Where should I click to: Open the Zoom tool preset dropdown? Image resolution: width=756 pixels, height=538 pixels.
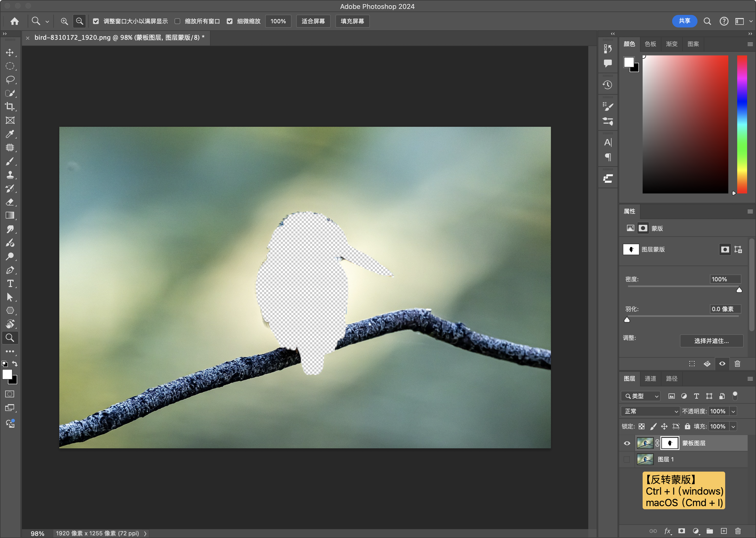point(47,21)
